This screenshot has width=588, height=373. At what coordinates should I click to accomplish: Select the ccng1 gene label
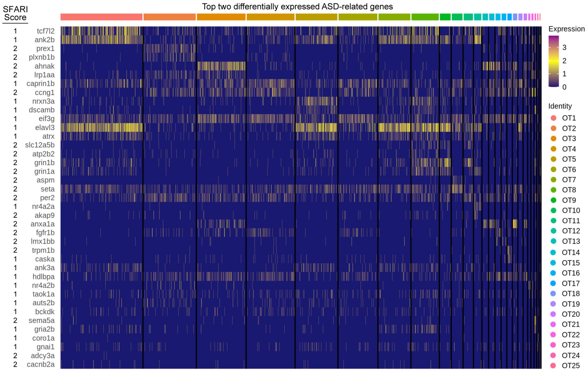pos(45,92)
